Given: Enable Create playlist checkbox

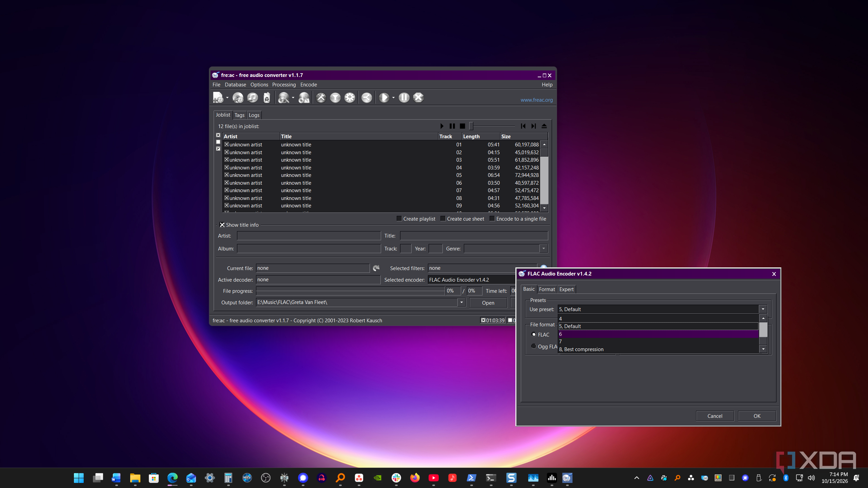Looking at the screenshot, I should pos(399,219).
